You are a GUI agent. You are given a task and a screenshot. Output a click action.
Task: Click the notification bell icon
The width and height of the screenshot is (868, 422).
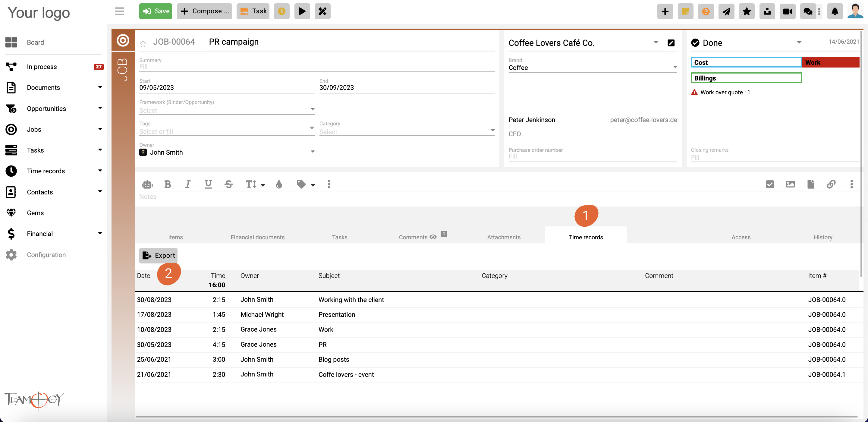835,11
